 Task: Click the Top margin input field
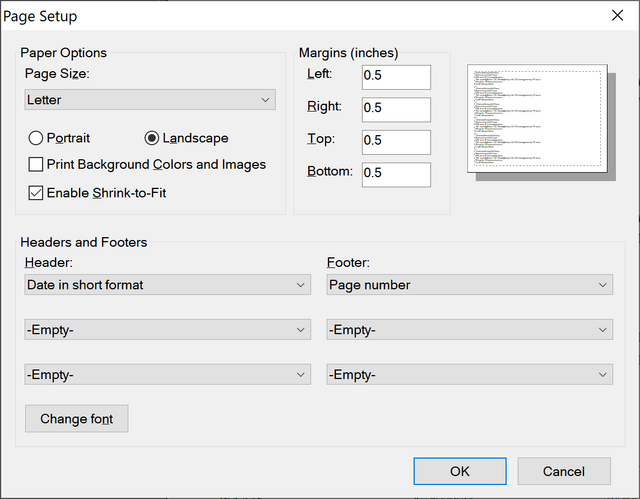(x=395, y=141)
